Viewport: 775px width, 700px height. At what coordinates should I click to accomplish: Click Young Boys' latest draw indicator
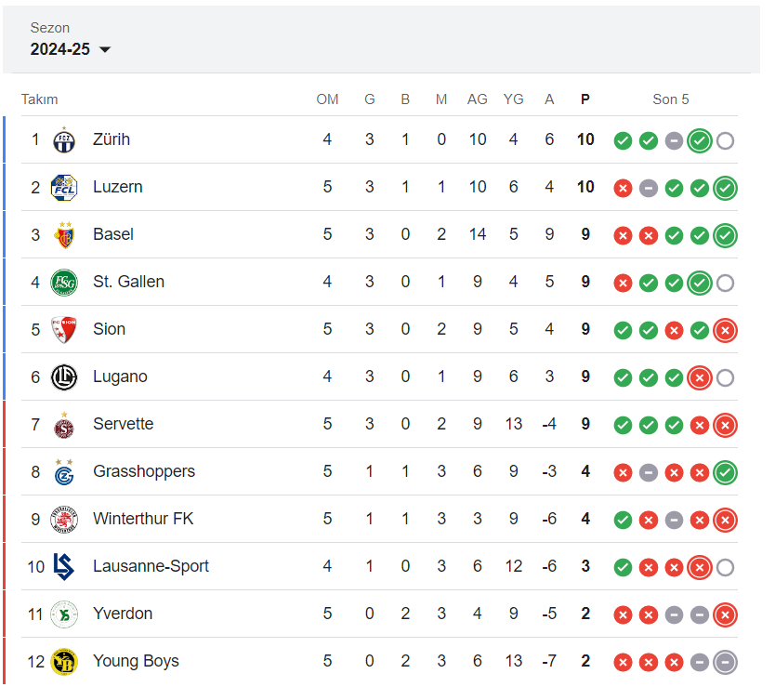pyautogui.click(x=725, y=663)
